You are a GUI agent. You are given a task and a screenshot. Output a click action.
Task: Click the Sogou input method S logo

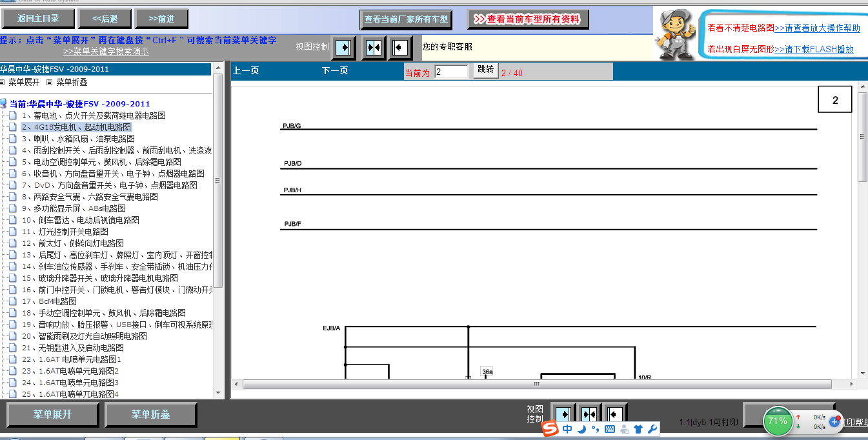coord(550,429)
